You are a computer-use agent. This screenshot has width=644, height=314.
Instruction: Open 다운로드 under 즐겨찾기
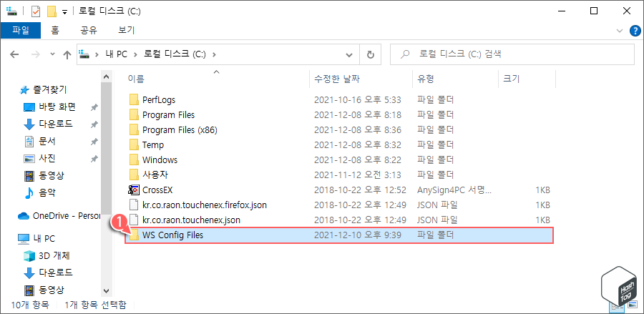(x=55, y=124)
